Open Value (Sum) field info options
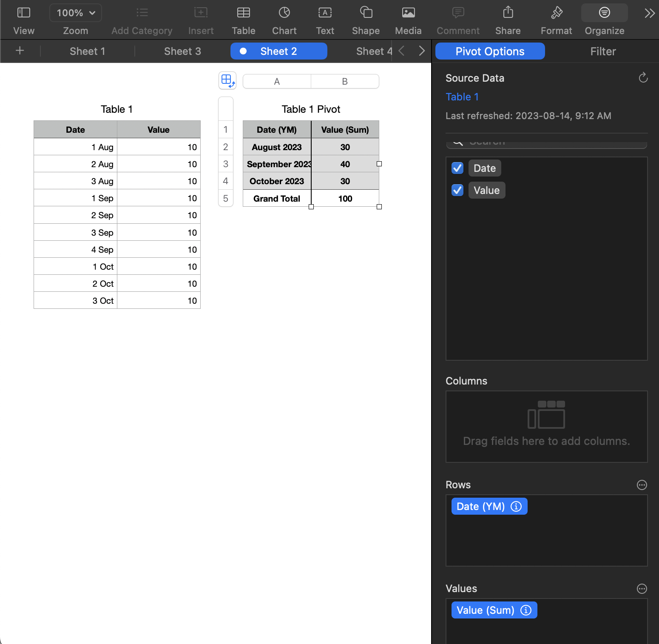 [526, 610]
